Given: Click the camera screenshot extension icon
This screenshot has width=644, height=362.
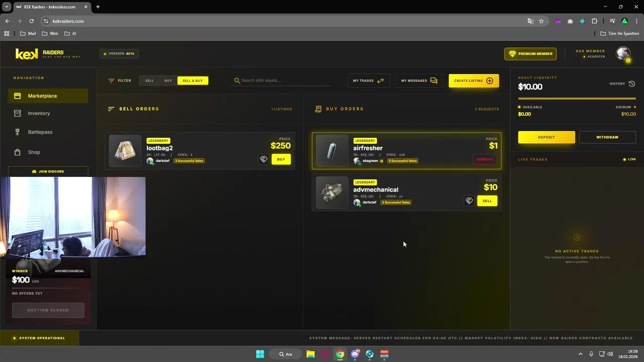Looking at the screenshot, I should (x=570, y=21).
